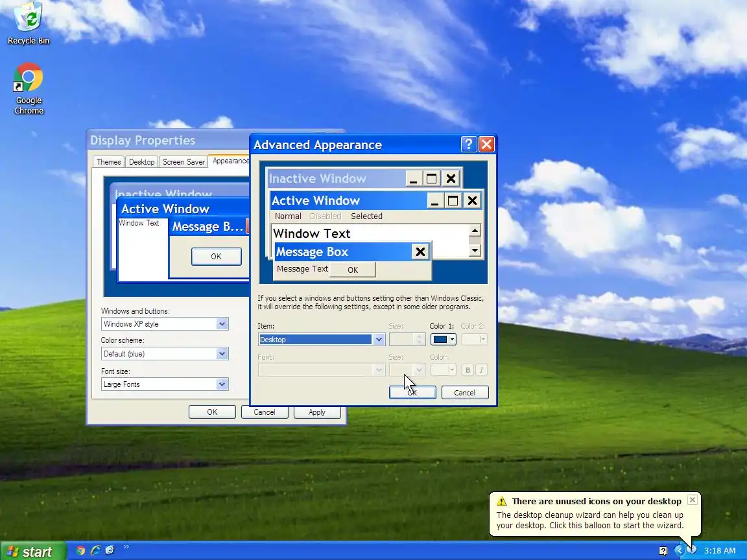Close the Advanced Appearance dialog

pos(486,145)
